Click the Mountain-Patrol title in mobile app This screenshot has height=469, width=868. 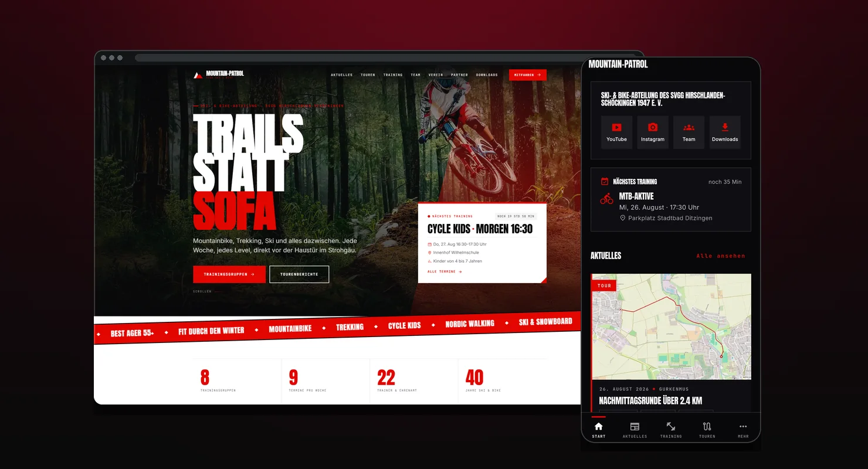tap(618, 64)
